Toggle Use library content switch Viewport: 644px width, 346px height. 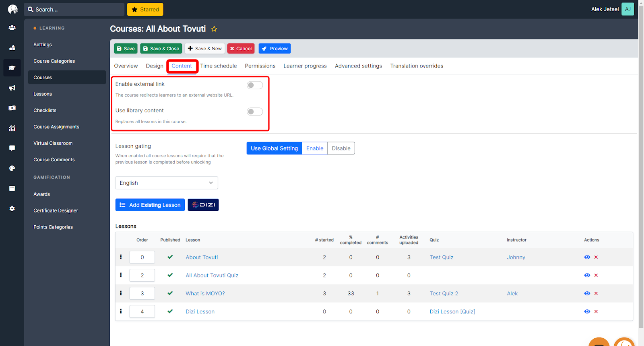(x=255, y=111)
